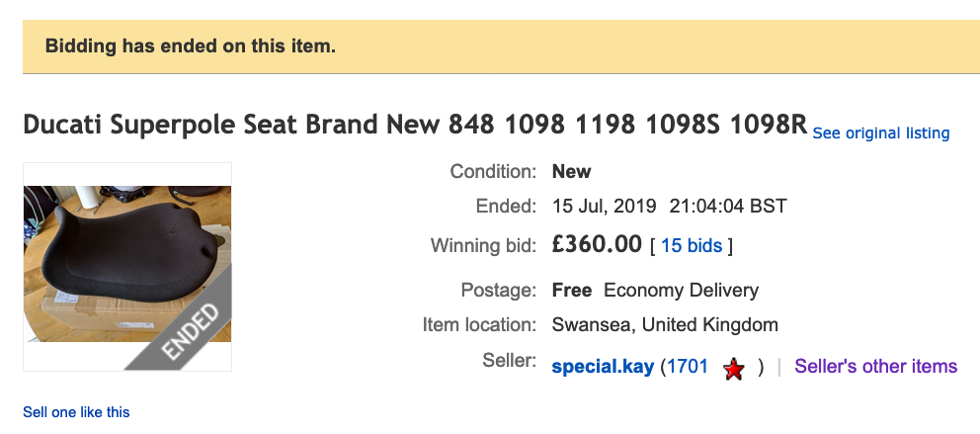Screen dimensions: 980x434
Task: Click the 1701 feedback score
Action: (x=687, y=367)
